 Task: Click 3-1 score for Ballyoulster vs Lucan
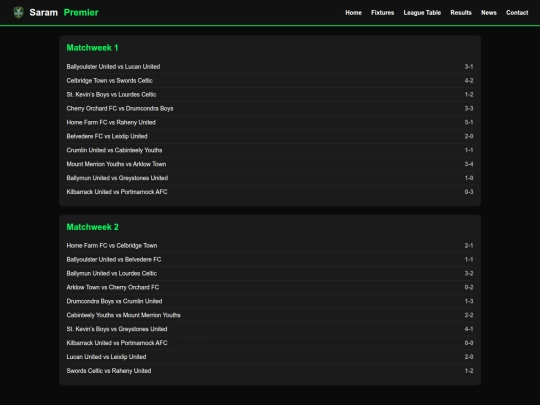click(x=469, y=66)
